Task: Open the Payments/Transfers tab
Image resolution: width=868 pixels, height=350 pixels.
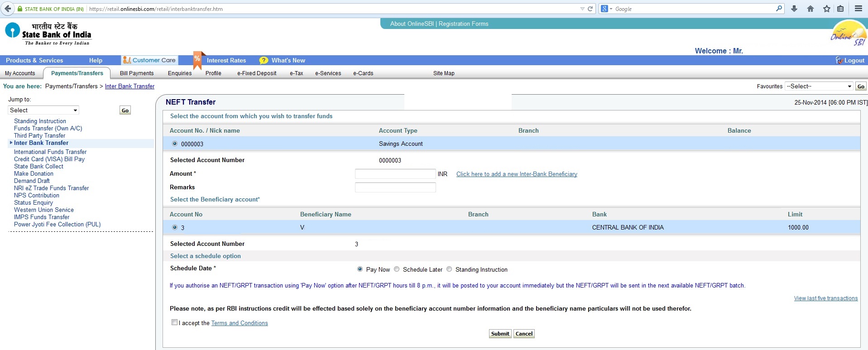Action: pyautogui.click(x=77, y=73)
